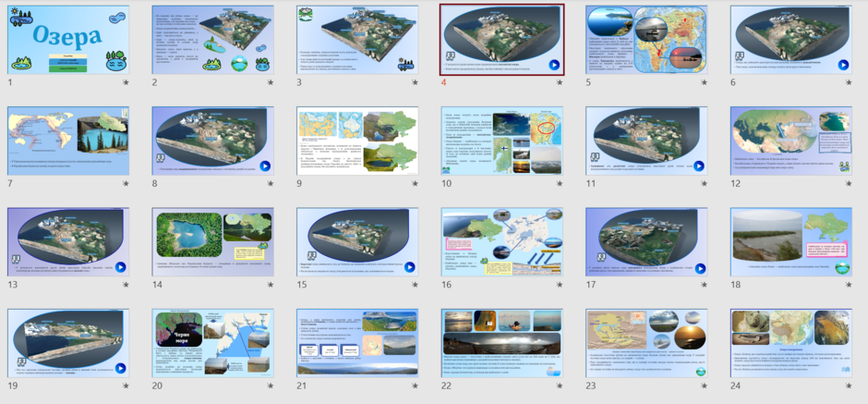Select the highlighted slide 4 thumbnail
This screenshot has width=868, height=404.
pos(502,40)
